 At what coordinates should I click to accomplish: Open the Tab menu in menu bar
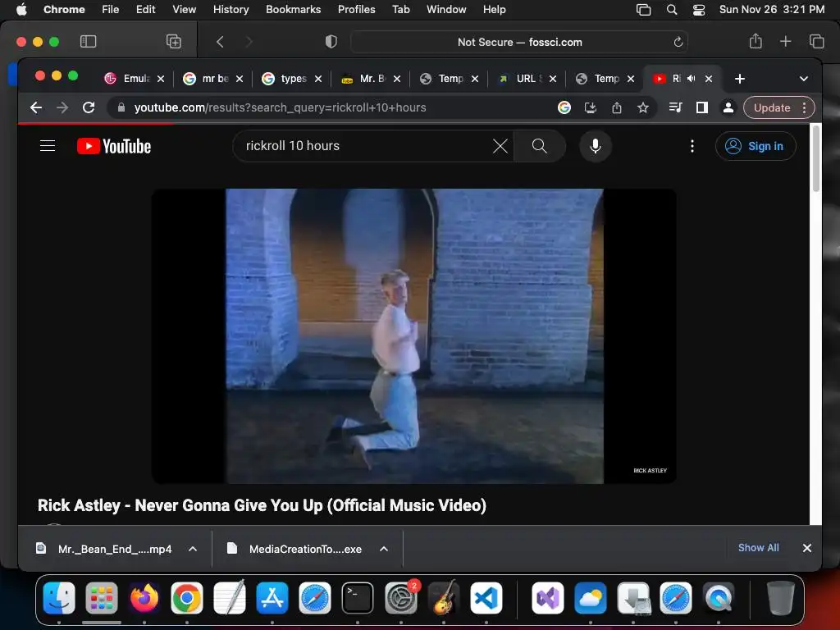pyautogui.click(x=400, y=9)
